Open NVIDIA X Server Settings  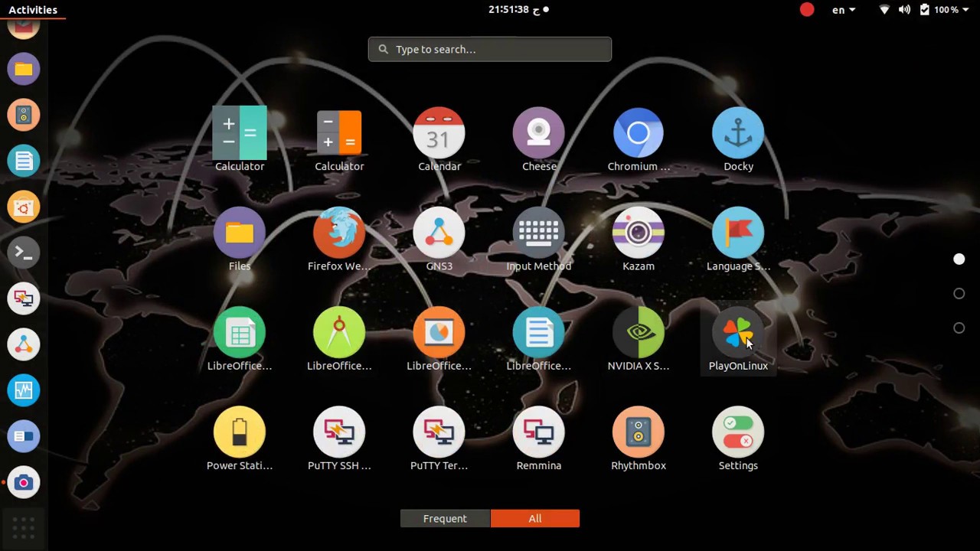[639, 339]
